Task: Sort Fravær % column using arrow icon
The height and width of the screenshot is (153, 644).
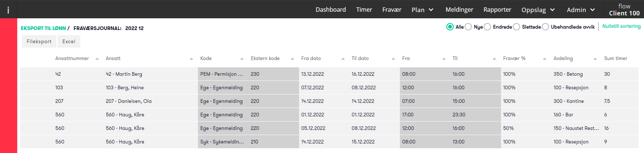Action: coord(545,59)
